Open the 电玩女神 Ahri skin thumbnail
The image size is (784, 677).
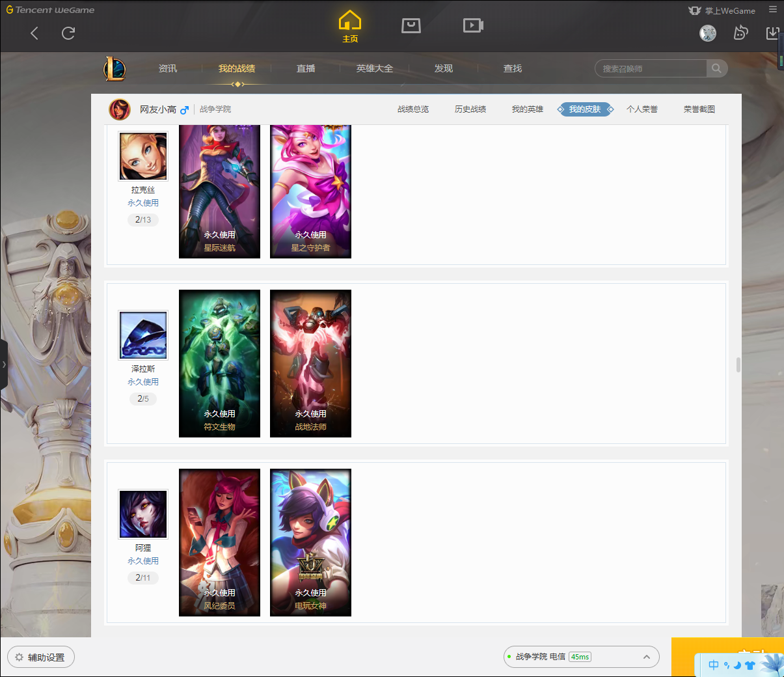pyautogui.click(x=310, y=542)
